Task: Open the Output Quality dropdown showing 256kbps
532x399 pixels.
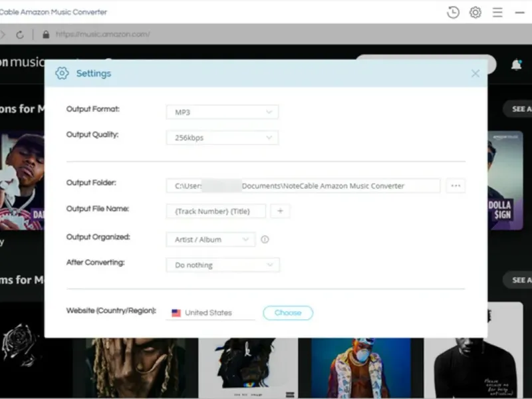Action: [x=222, y=138]
